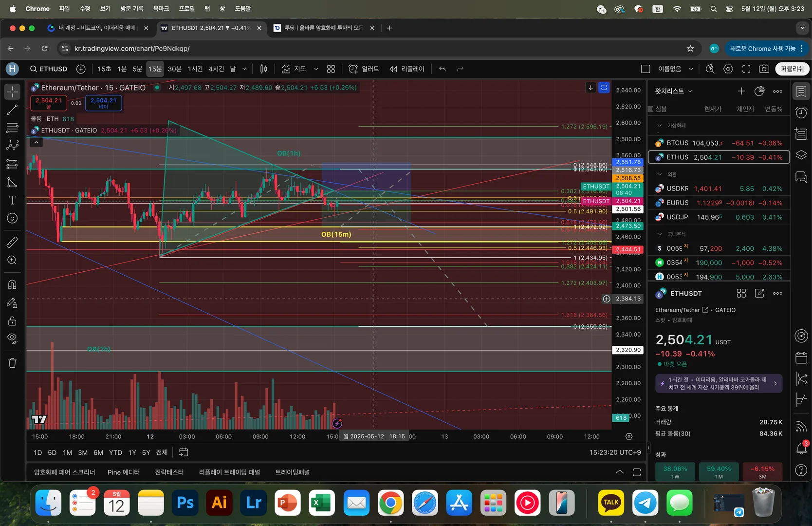Screen dimensions: 812x526
Task: Click the trash icon to remove drawings
Action: point(12,363)
